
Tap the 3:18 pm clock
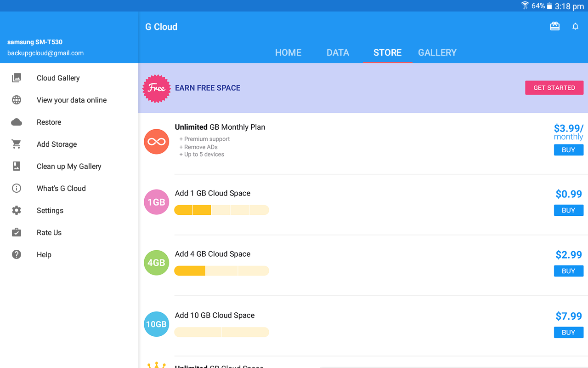click(569, 6)
